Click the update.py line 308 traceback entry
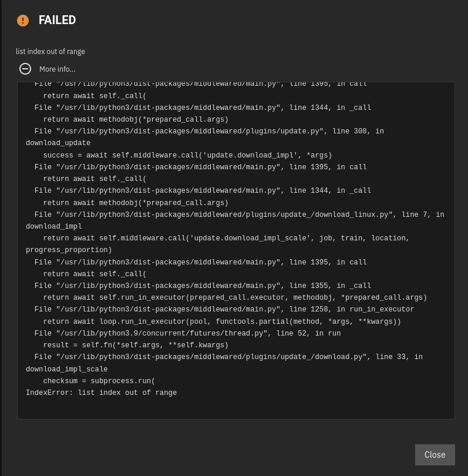 point(209,132)
